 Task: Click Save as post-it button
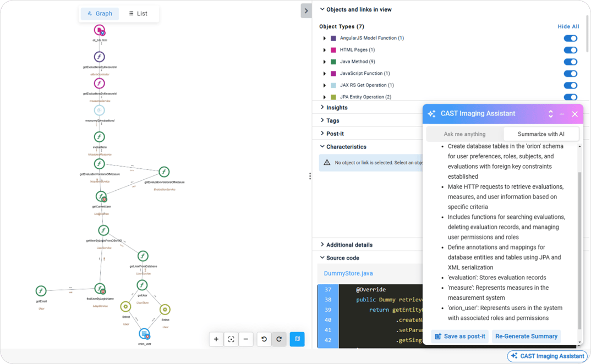click(460, 336)
